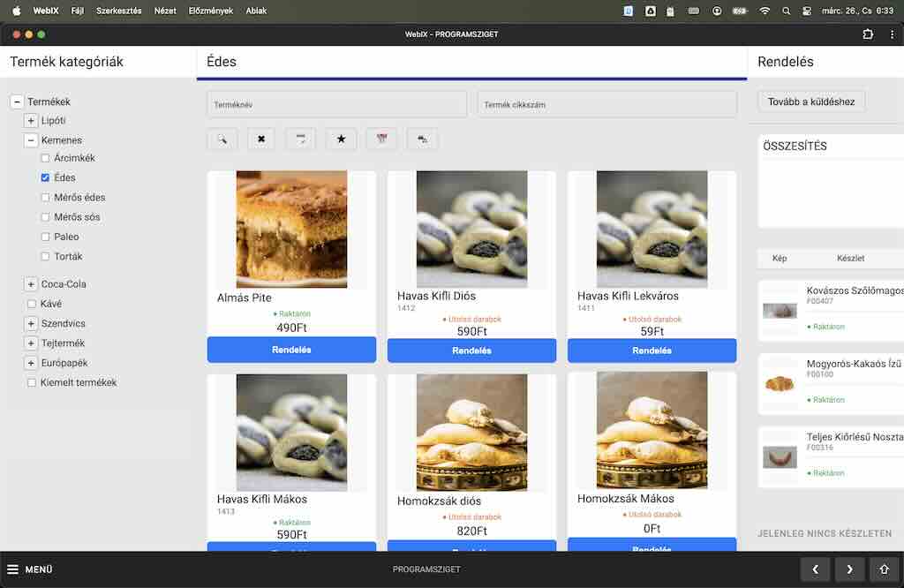The height and width of the screenshot is (588, 904).
Task: Open the list sort toolbar icon
Action: tap(300, 139)
